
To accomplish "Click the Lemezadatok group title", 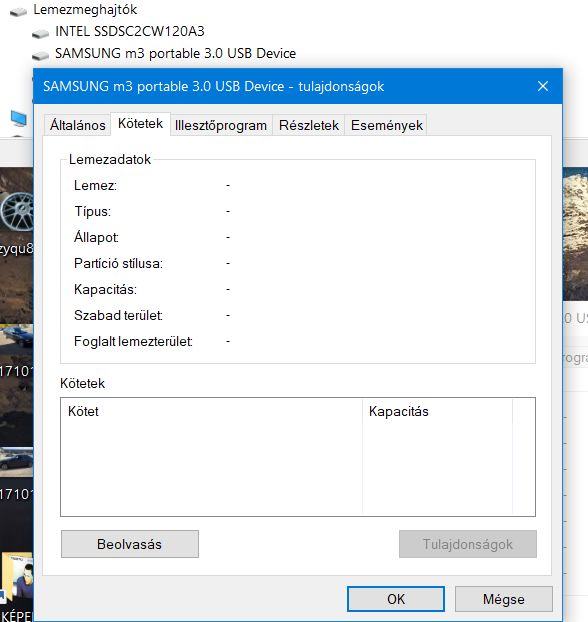I will 110,159.
